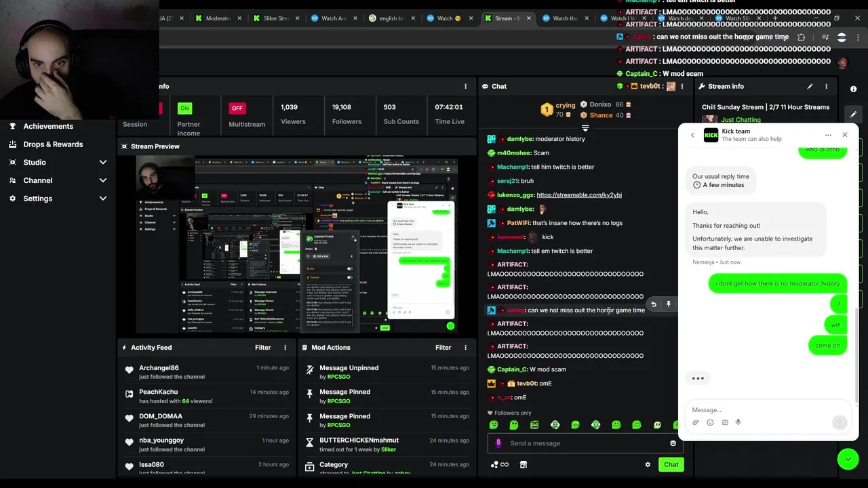The height and width of the screenshot is (488, 868).
Task: Open Kick team widget more options
Action: [828, 135]
